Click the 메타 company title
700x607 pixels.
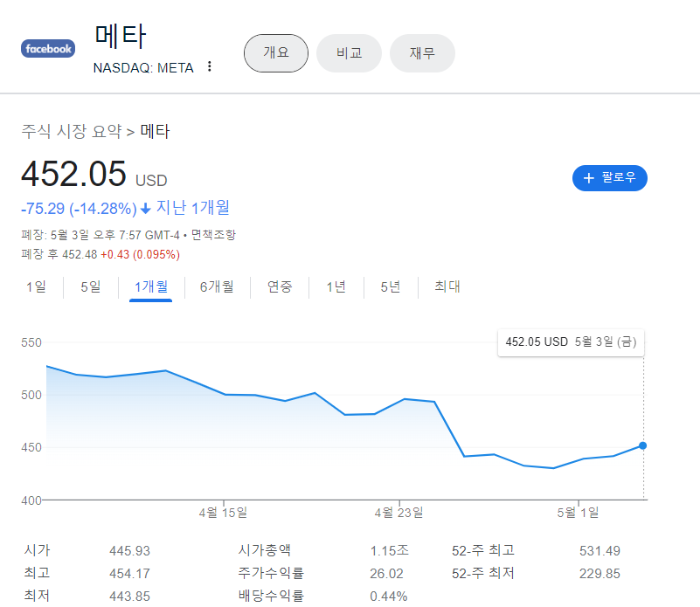pos(121,36)
